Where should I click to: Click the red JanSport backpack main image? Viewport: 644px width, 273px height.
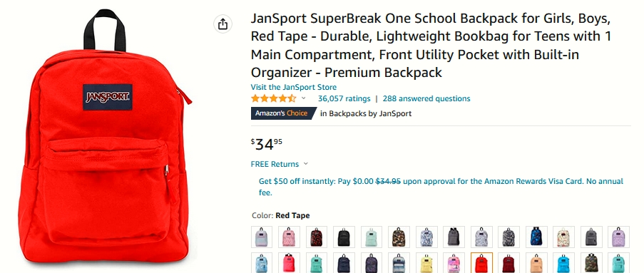pos(105,140)
